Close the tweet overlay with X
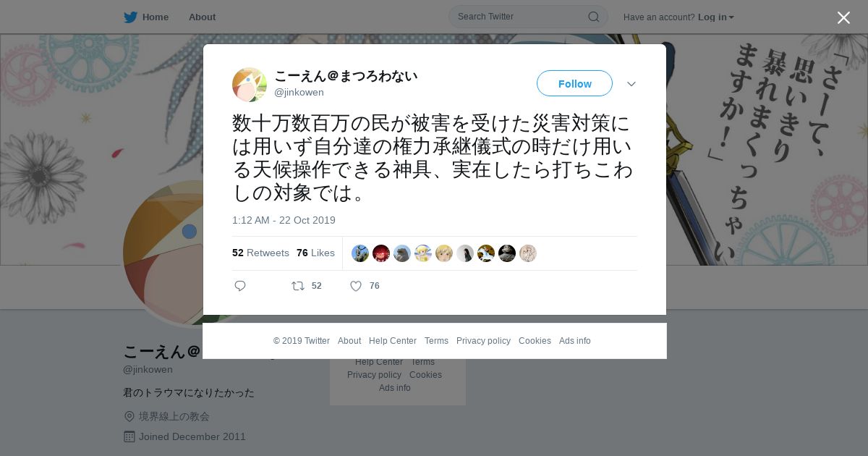Screen dimensions: 868x456 pos(843,17)
